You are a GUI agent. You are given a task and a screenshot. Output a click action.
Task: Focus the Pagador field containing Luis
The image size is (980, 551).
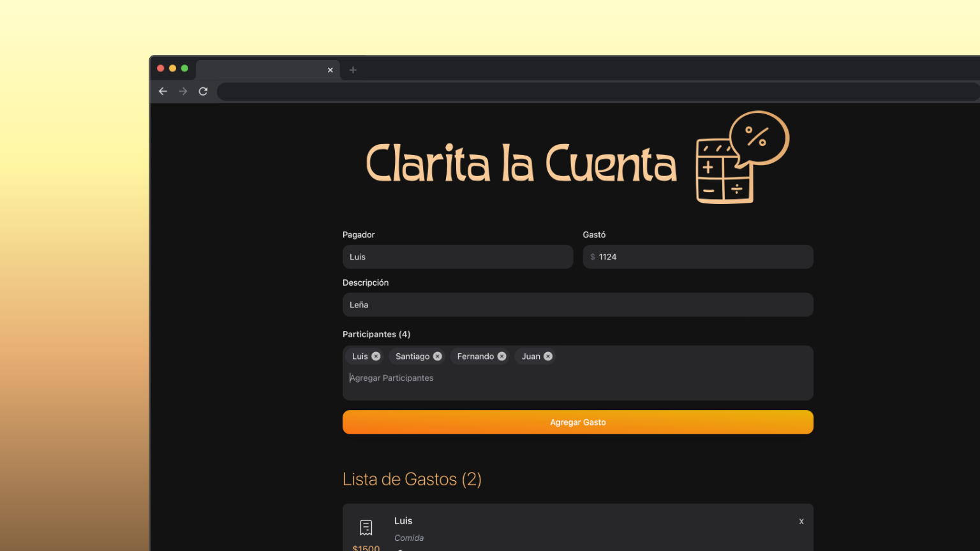[457, 257]
